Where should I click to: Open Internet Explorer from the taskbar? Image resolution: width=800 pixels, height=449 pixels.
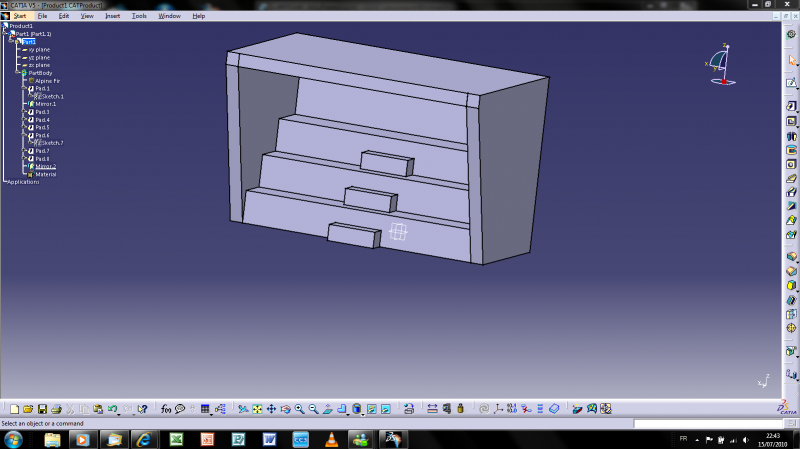click(143, 439)
